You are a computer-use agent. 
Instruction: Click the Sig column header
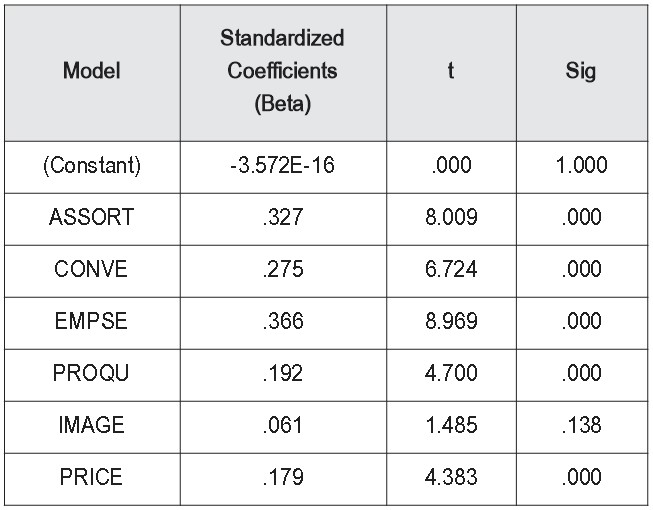click(x=581, y=72)
